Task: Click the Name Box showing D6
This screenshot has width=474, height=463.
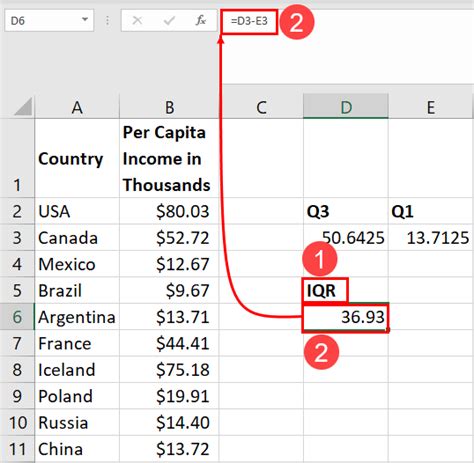Action: 49,21
